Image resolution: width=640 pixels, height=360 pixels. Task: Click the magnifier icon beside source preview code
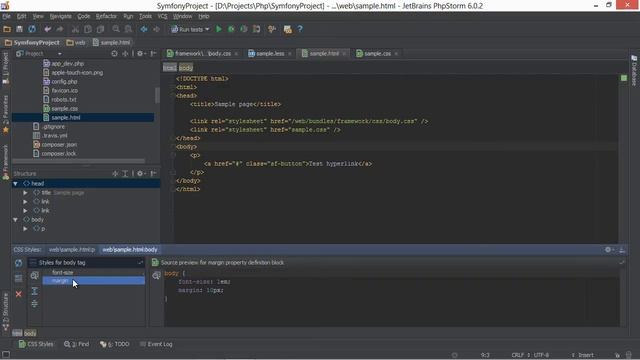(156, 276)
